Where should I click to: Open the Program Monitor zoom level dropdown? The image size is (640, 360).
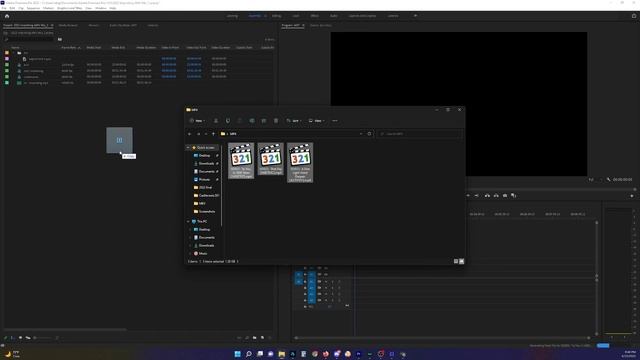[594, 180]
